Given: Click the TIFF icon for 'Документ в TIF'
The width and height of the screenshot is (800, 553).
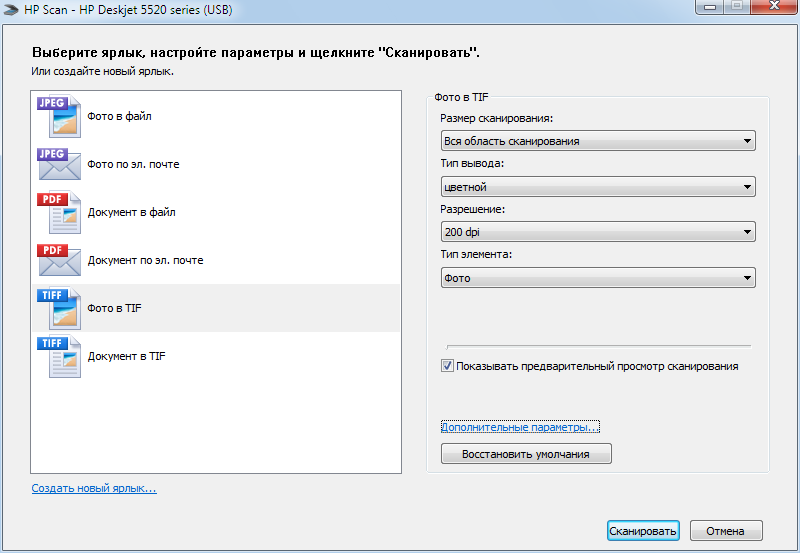Looking at the screenshot, I should pyautogui.click(x=59, y=356).
